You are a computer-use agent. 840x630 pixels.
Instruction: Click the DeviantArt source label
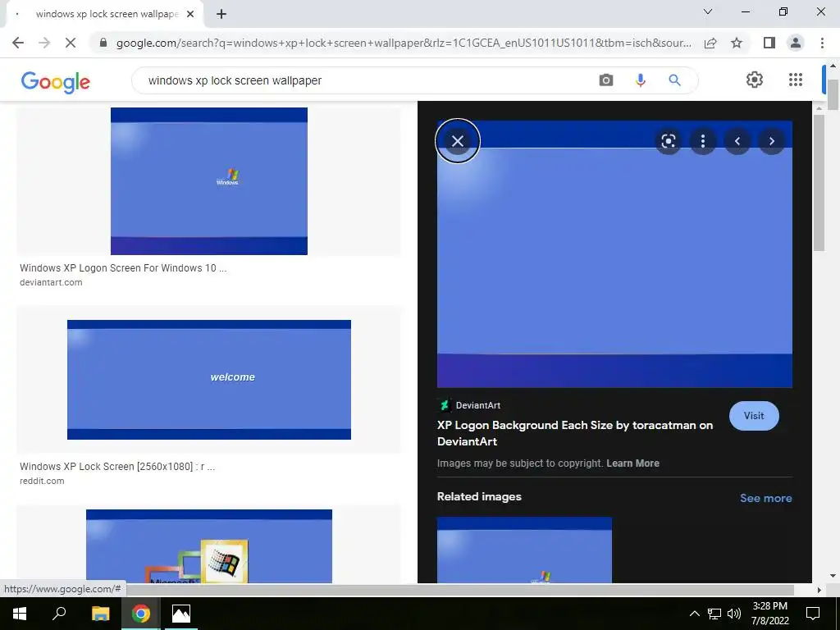(x=478, y=405)
